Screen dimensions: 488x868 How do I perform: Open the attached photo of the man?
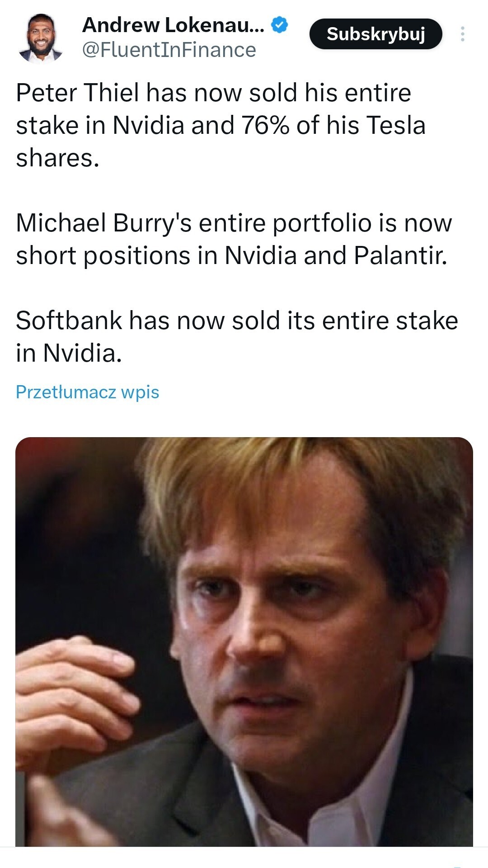244,641
